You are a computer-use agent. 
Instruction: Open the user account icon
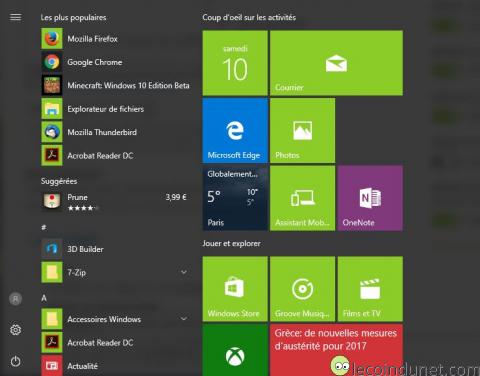pos(15,299)
